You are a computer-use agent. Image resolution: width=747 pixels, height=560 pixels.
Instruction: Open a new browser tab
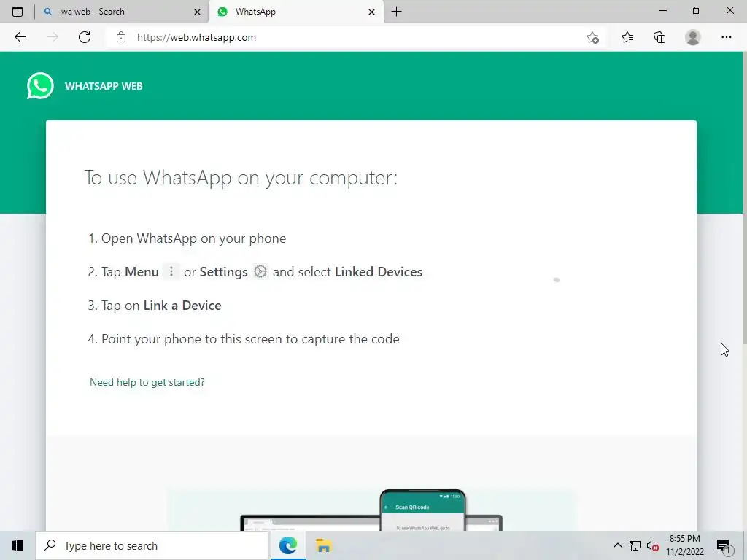point(396,12)
